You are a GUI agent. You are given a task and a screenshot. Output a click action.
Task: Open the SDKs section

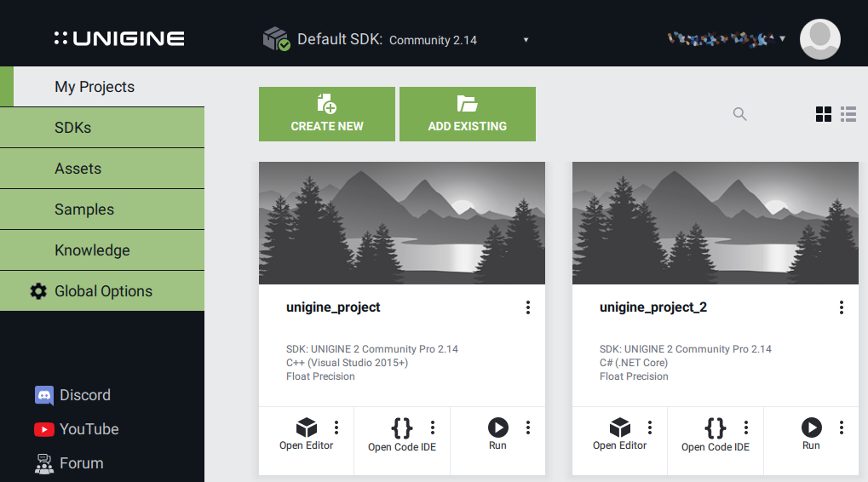pos(102,127)
